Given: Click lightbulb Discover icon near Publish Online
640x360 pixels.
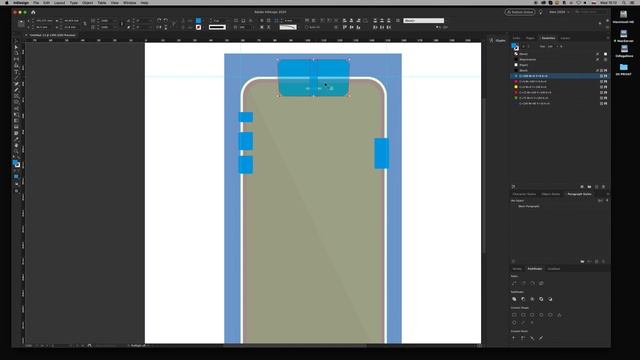Looking at the screenshot, I should pos(541,12).
